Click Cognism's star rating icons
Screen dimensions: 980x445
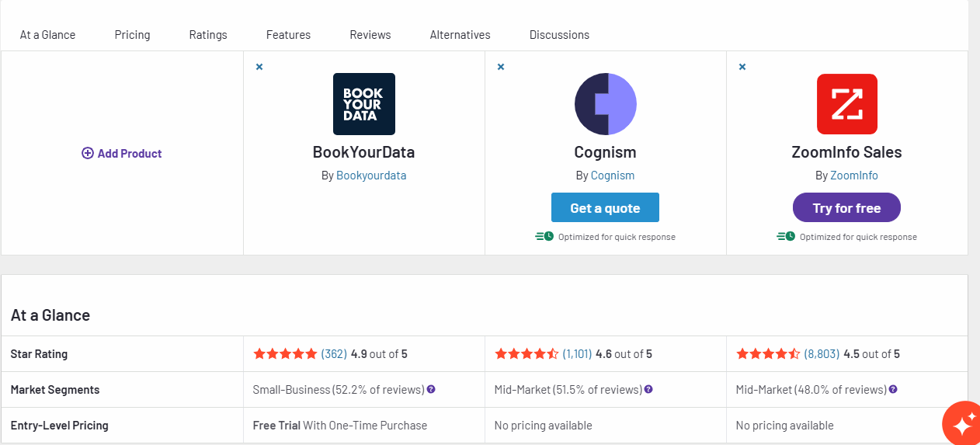(x=526, y=353)
